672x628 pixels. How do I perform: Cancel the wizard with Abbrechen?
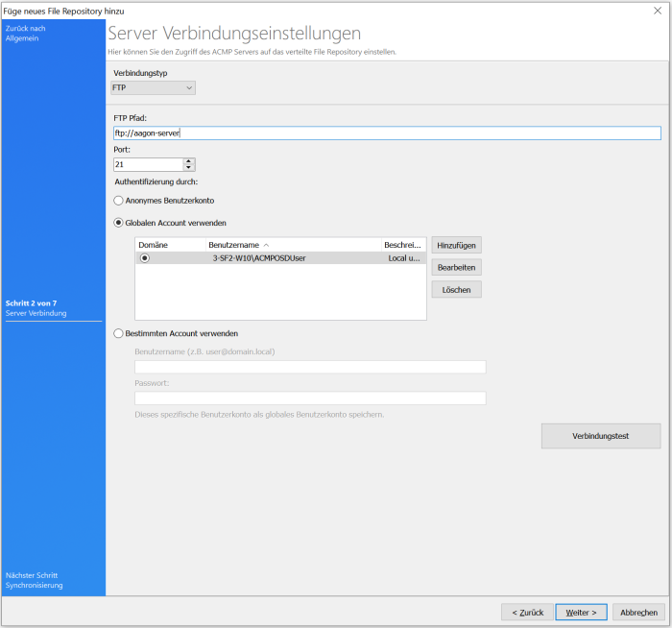(638, 612)
